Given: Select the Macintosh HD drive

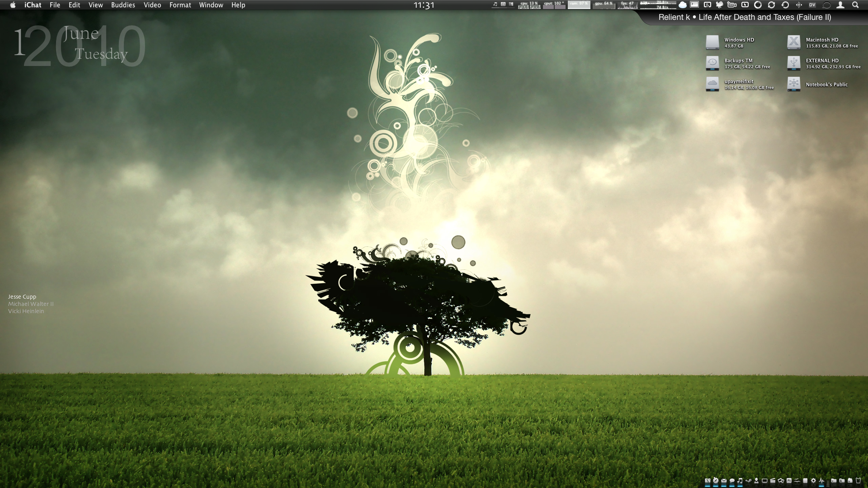Looking at the screenshot, I should click(x=793, y=42).
